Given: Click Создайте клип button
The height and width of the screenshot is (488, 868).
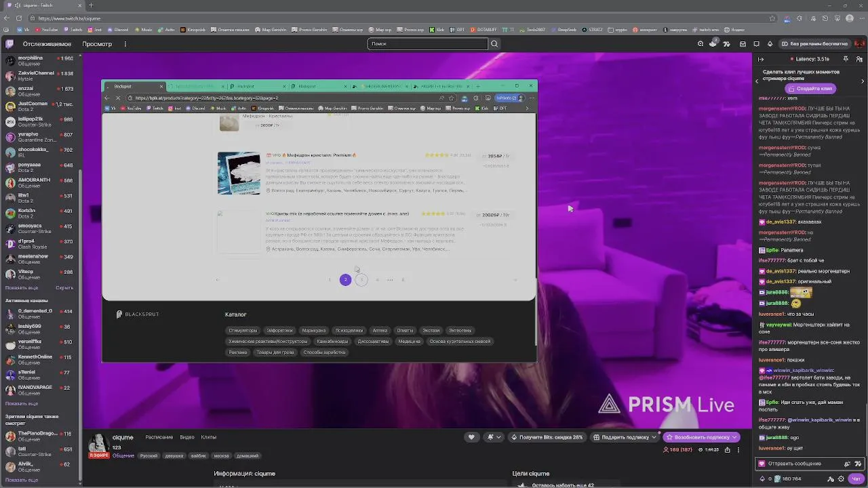Looking at the screenshot, I should 810,89.
